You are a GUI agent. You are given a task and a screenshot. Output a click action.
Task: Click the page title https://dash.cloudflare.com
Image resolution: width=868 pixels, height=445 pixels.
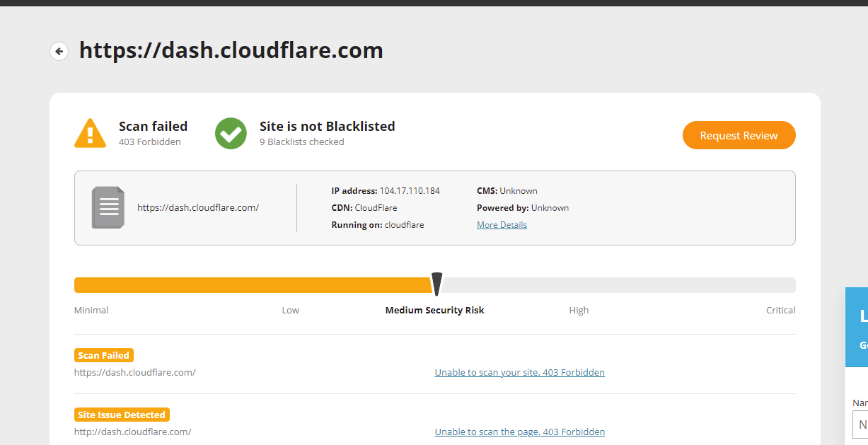[x=231, y=50]
